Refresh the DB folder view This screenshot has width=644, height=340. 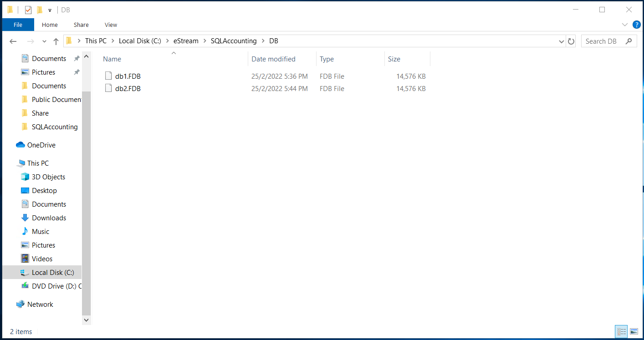pos(571,41)
